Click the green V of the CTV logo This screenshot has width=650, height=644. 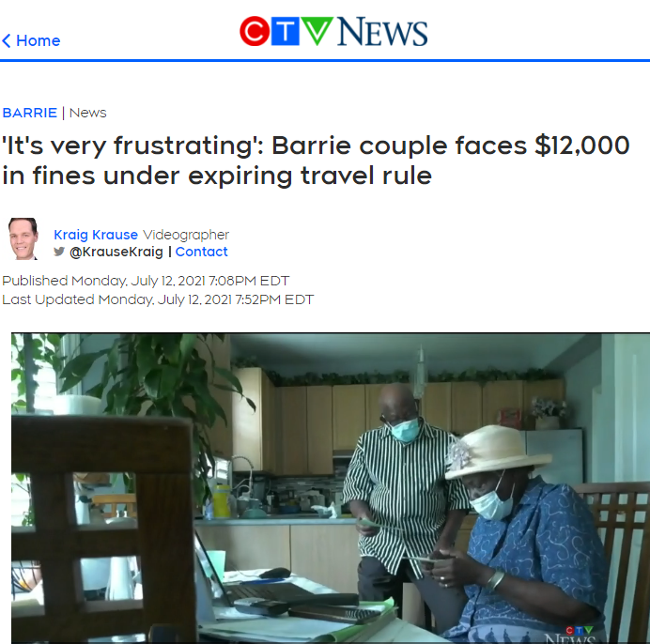pyautogui.click(x=317, y=31)
